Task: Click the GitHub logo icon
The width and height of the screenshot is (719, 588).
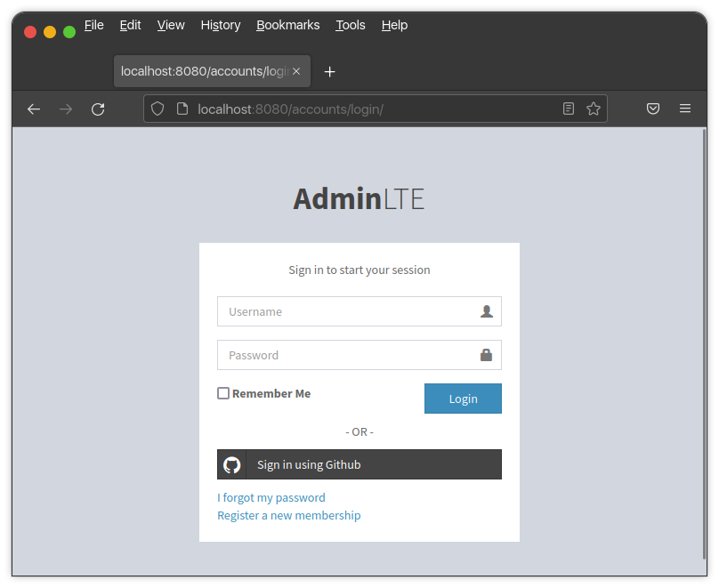Action: tap(231, 464)
